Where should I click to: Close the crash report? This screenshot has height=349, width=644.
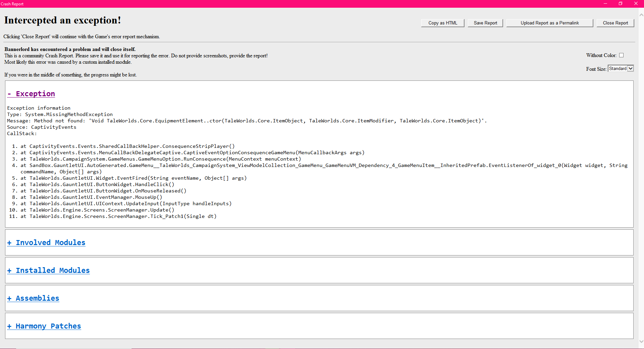[x=615, y=23]
